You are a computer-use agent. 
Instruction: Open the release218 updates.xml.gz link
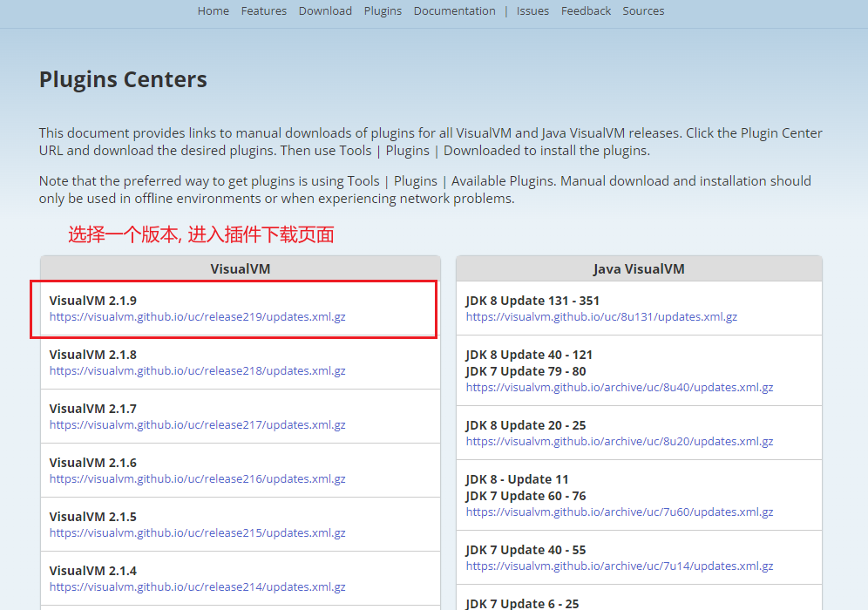point(197,371)
